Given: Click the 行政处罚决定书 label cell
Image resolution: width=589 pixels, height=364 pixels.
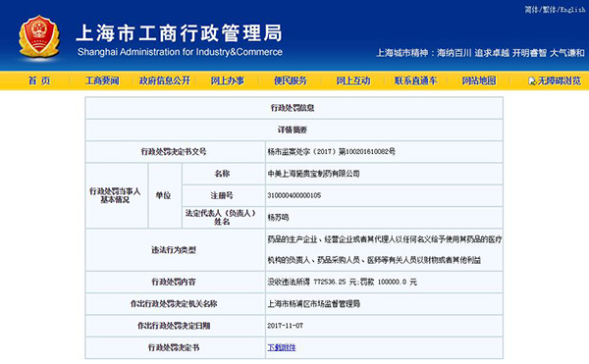Looking at the screenshot, I should tap(175, 347).
